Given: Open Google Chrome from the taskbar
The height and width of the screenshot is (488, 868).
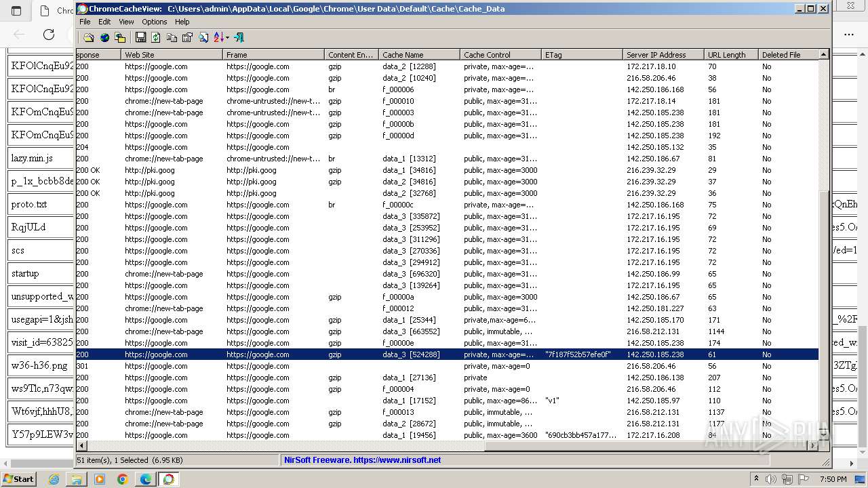Looking at the screenshot, I should pyautogui.click(x=123, y=479).
